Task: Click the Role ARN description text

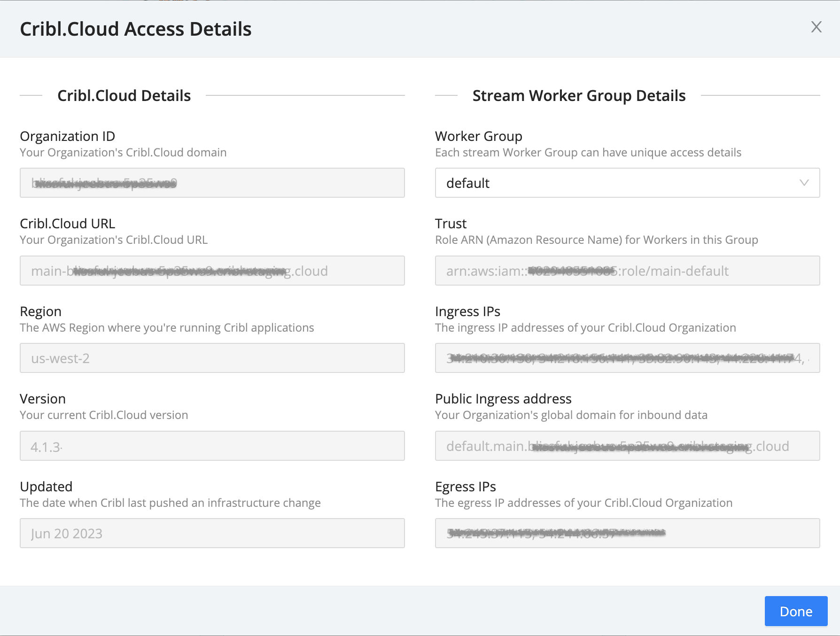Action: pyautogui.click(x=597, y=240)
